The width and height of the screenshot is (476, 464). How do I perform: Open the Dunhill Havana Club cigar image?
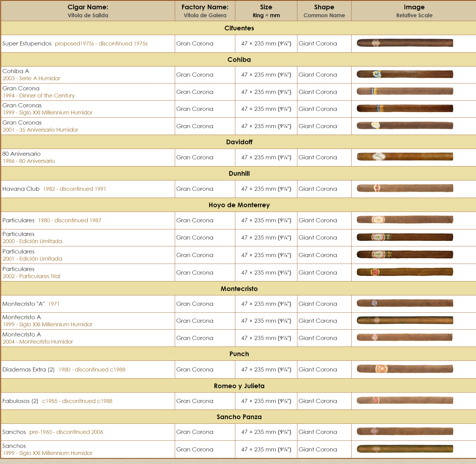(405, 188)
